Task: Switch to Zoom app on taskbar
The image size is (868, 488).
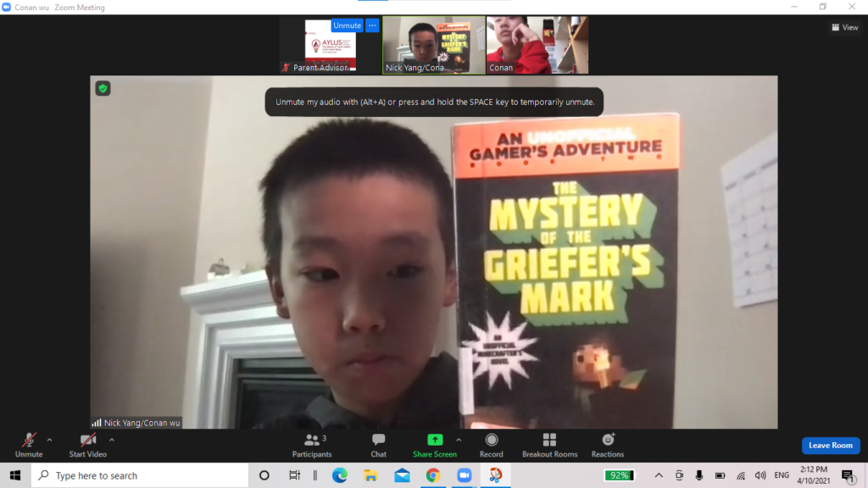Action: (x=464, y=475)
